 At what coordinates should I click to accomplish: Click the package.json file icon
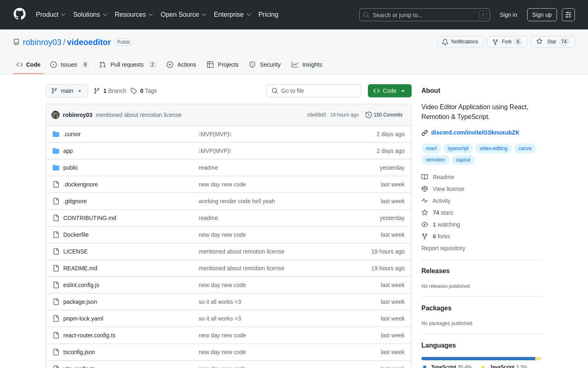point(56,302)
